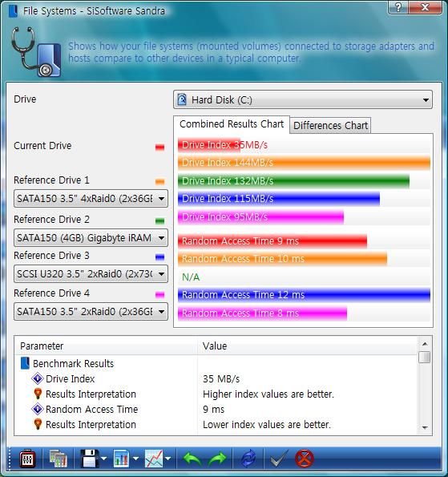448x477 pixels.
Task: Open the Hard Disk (C:) drive dropdown
Action: pos(303,99)
